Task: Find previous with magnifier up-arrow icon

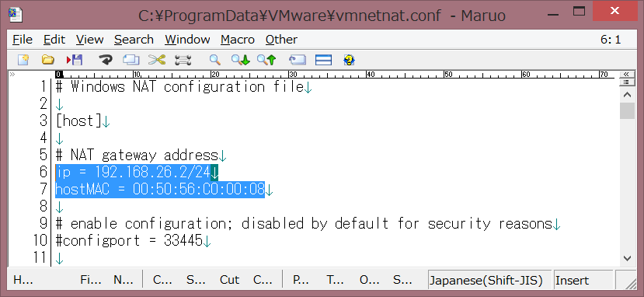Action: click(266, 60)
